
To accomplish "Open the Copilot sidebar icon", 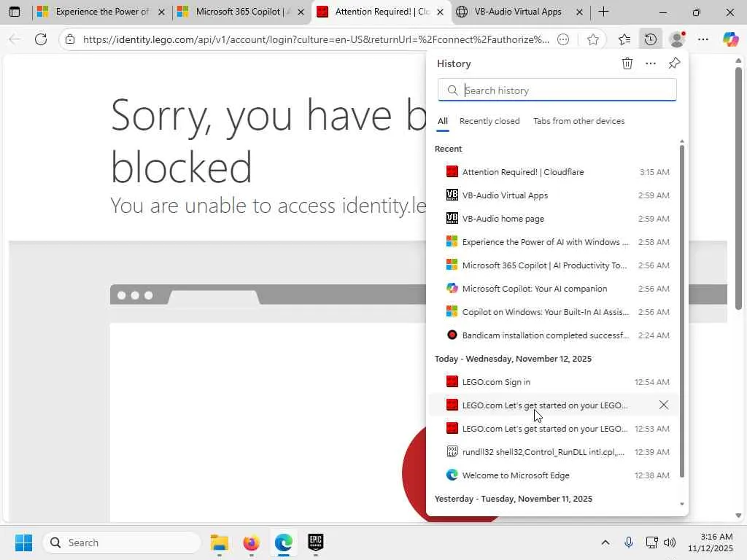I will click(x=729, y=39).
